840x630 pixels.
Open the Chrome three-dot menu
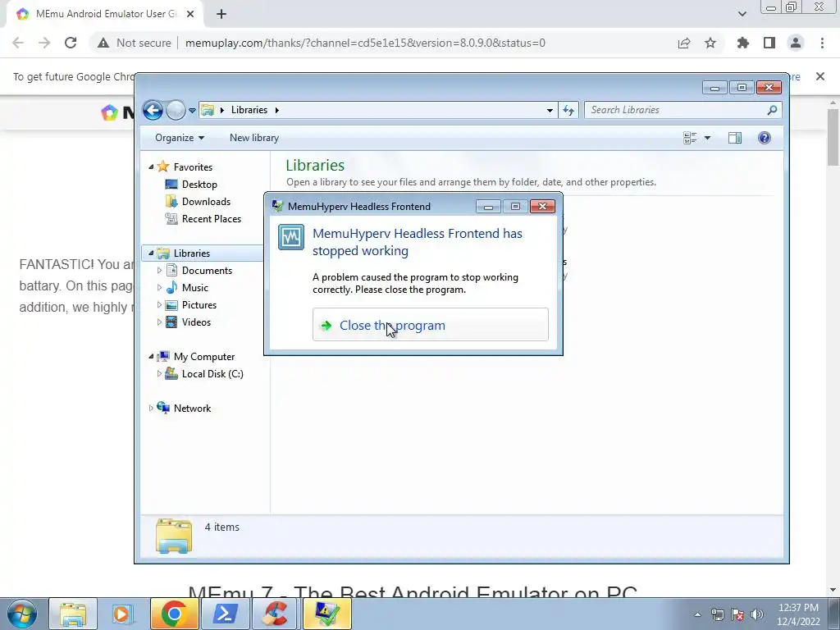point(822,43)
